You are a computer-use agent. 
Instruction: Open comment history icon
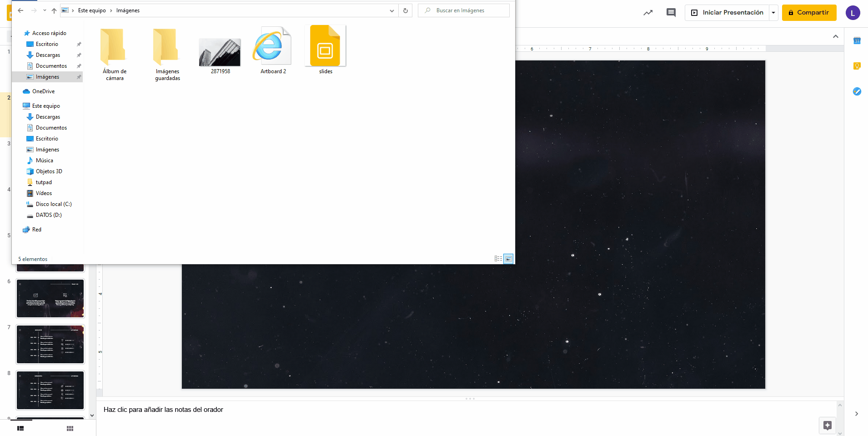tap(671, 13)
